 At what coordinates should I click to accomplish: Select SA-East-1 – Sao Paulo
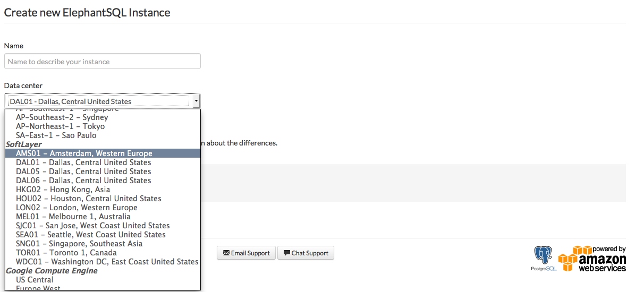[56, 135]
